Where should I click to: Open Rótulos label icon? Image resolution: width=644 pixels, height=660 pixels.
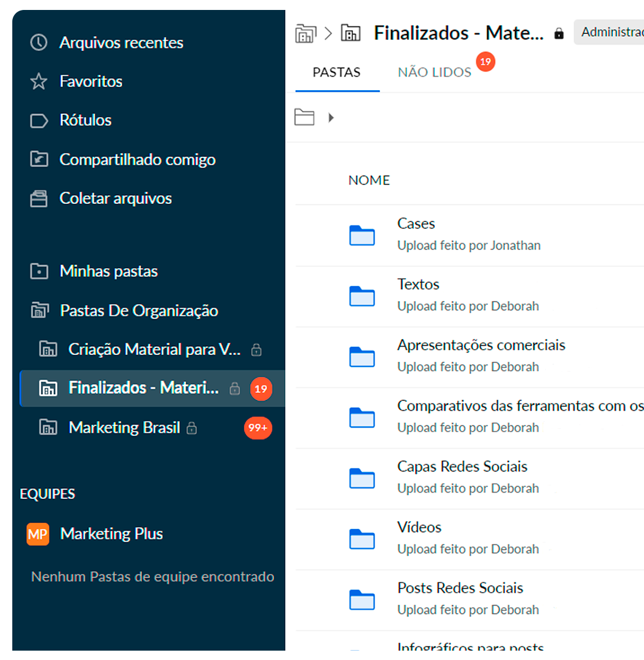39,121
